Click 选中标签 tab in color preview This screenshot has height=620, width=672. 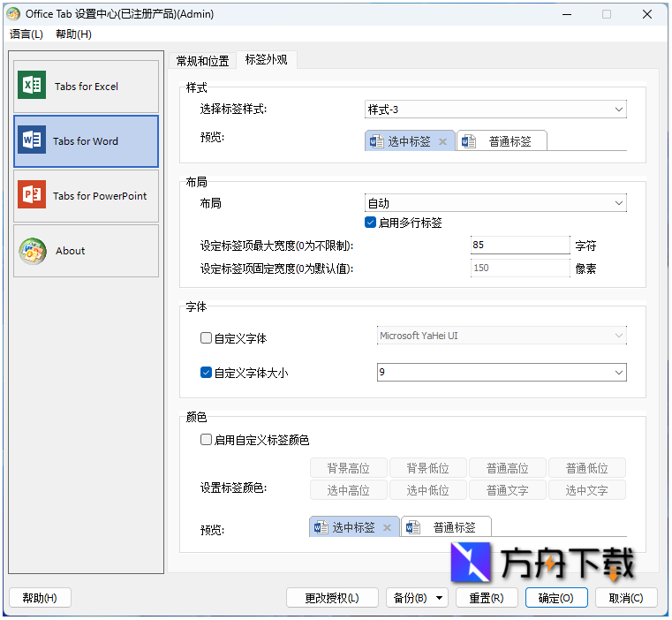point(354,526)
